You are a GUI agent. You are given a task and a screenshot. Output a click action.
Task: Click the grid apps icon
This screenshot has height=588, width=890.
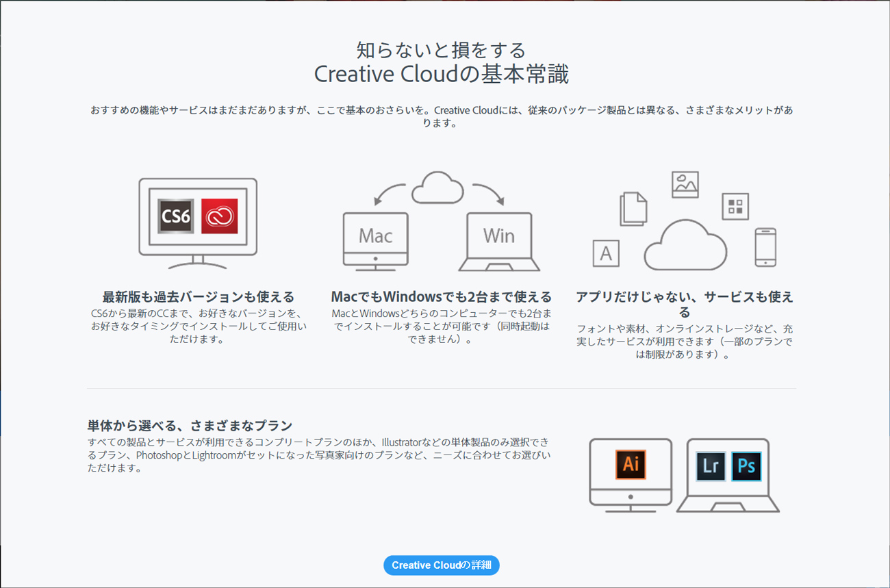pos(735,207)
